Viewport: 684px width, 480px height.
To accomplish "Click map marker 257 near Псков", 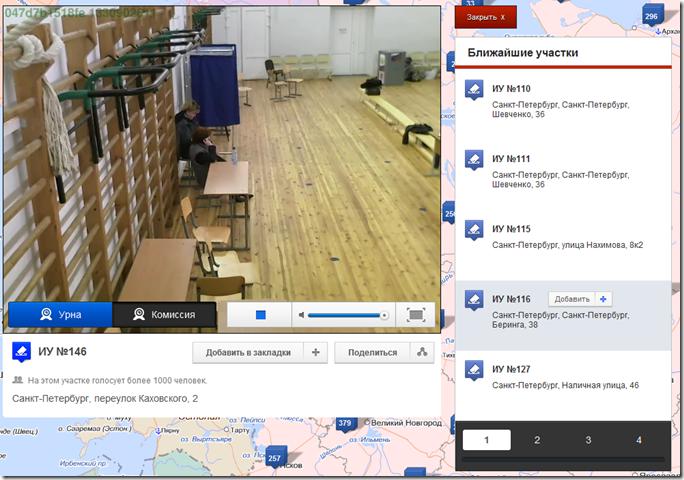I will pyautogui.click(x=275, y=457).
